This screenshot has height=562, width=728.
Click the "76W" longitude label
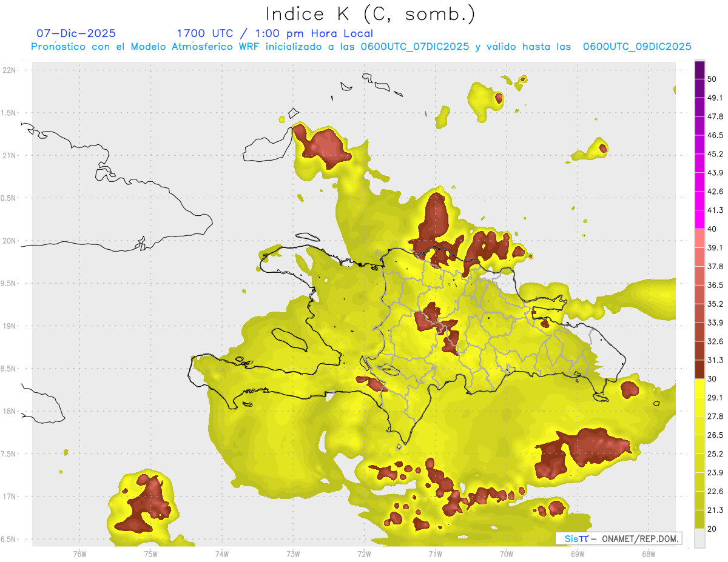pos(79,554)
